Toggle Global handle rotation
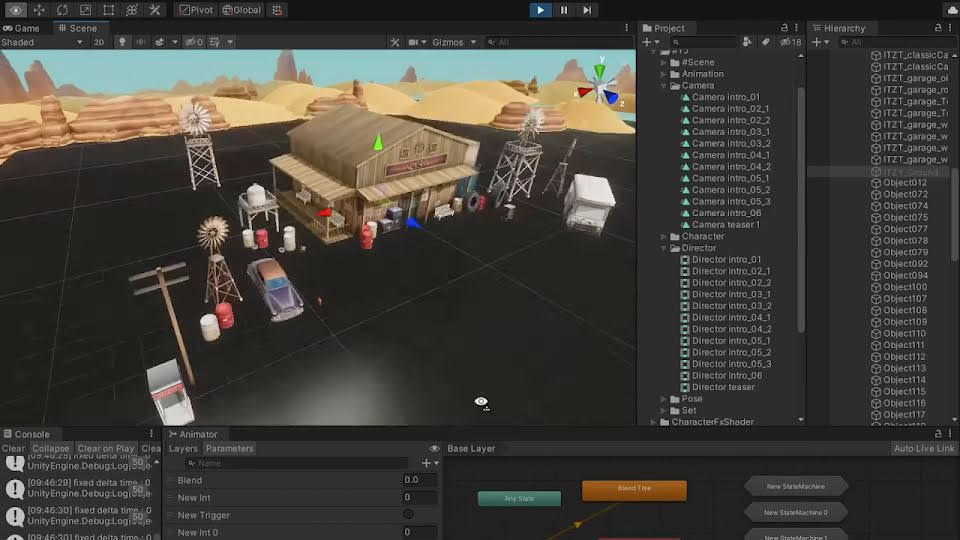The width and height of the screenshot is (960, 540). [242, 10]
